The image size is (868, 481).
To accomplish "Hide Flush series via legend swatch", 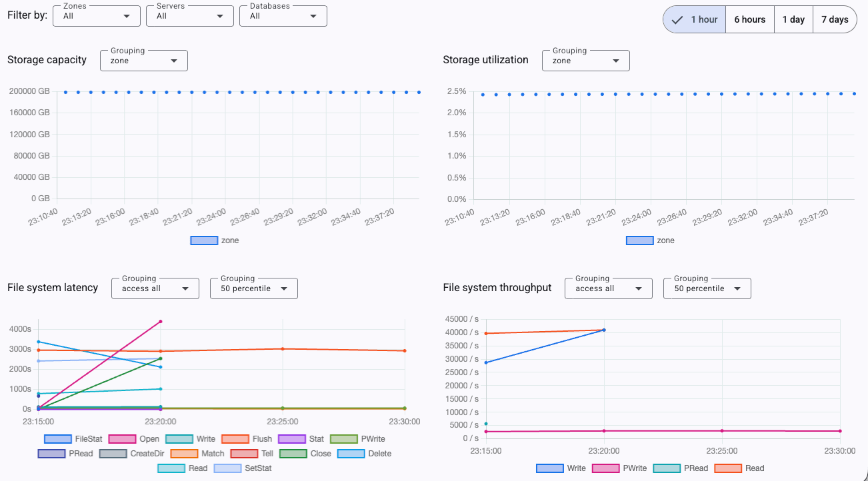I will coord(235,439).
